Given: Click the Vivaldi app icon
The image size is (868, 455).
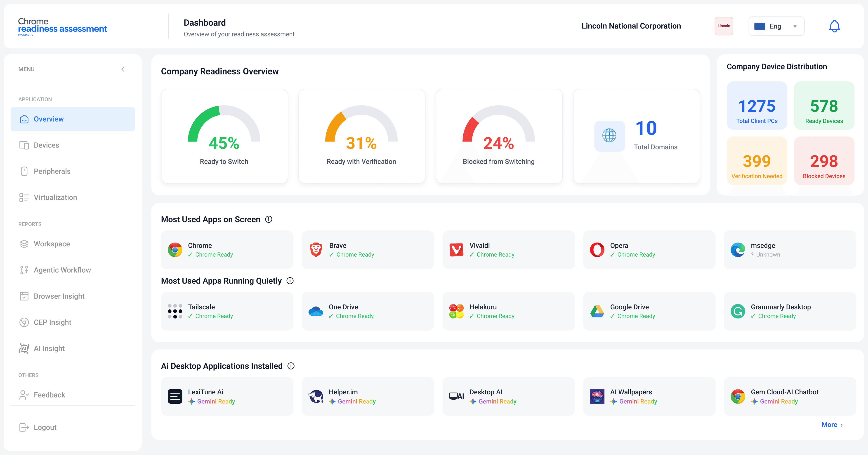Looking at the screenshot, I should pos(457,250).
